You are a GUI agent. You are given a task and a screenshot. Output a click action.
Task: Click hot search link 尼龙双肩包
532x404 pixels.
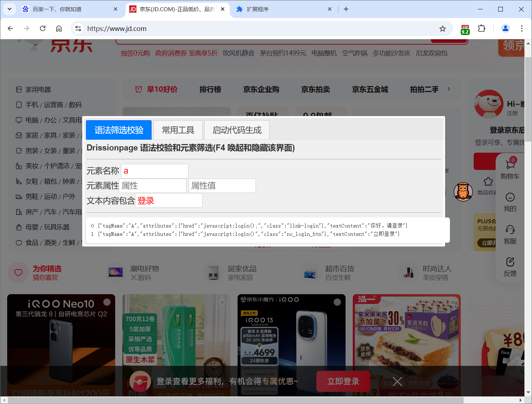(x=432, y=53)
